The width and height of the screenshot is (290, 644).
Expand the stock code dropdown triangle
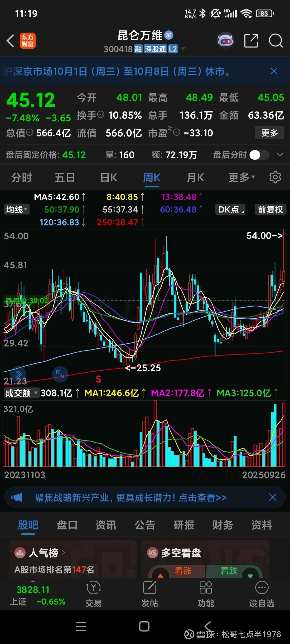coord(183,48)
